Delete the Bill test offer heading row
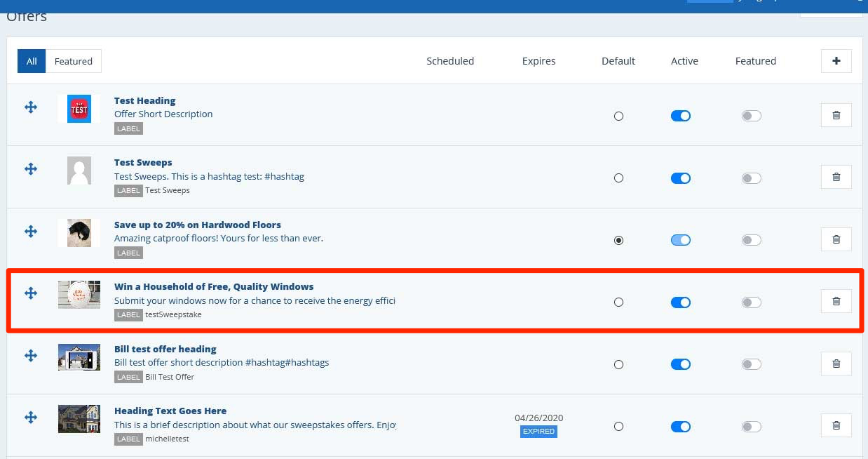This screenshot has width=868, height=459. point(836,364)
